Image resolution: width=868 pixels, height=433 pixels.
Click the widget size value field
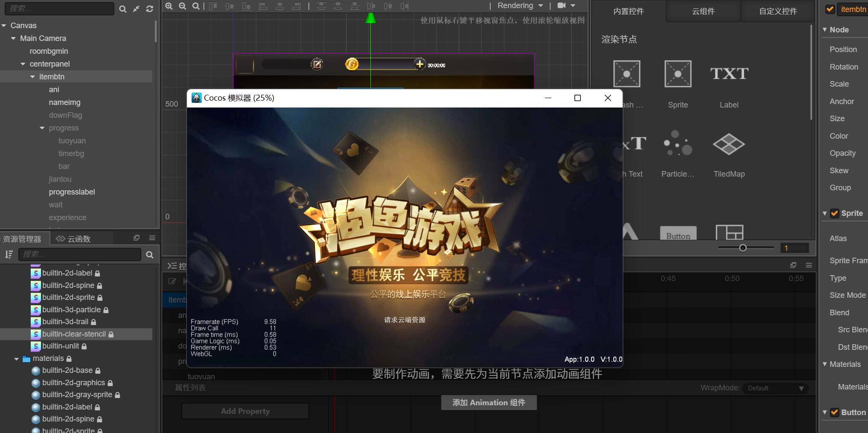pos(794,248)
